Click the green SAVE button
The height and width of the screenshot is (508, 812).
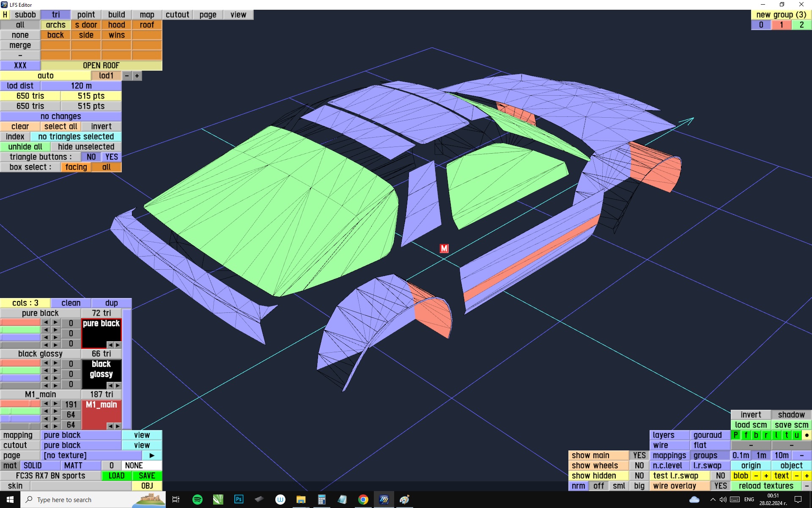147,476
